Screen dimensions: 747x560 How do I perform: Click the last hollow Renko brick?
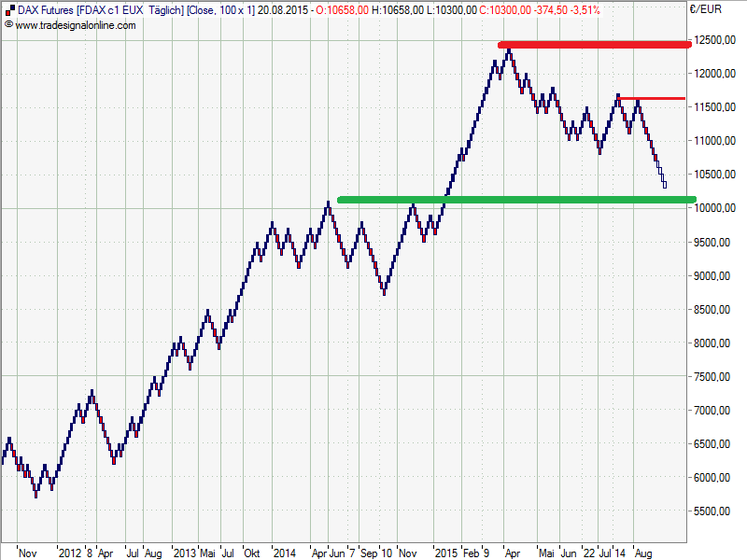[x=665, y=185]
